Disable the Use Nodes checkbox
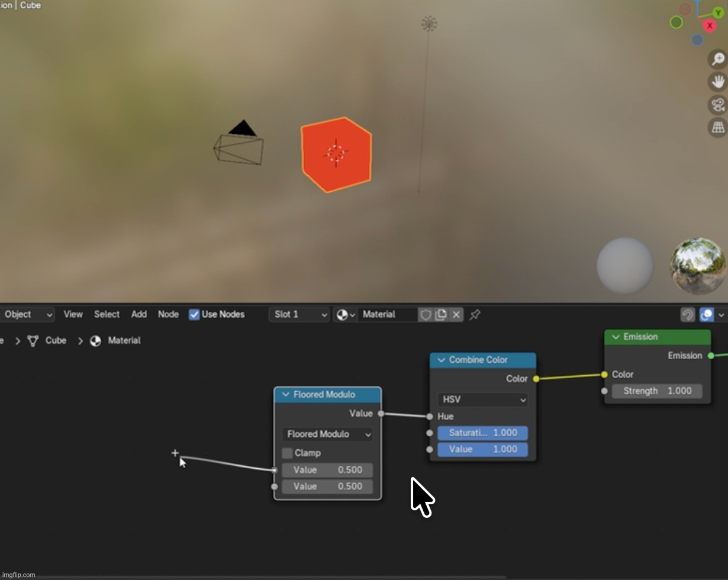 194,315
